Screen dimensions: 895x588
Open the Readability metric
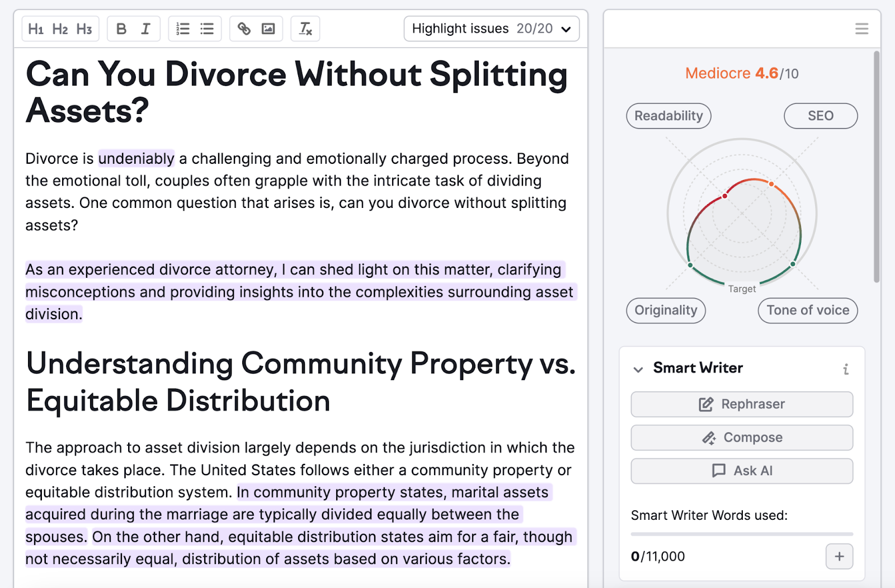[x=668, y=116]
